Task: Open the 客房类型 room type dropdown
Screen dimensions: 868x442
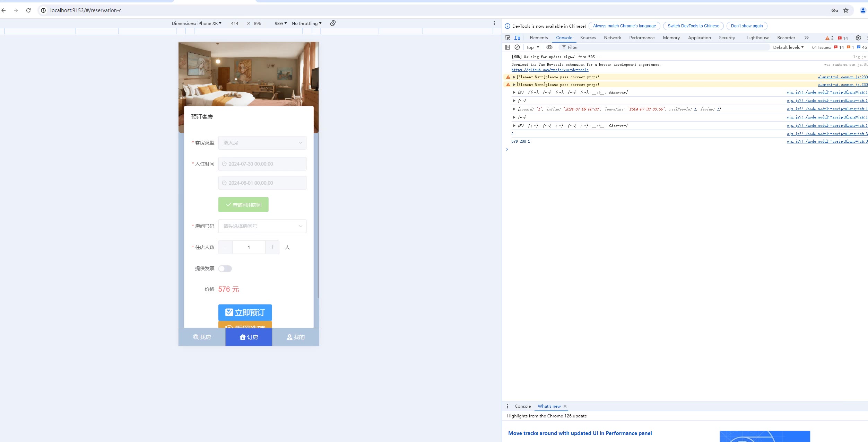Action: (262, 143)
